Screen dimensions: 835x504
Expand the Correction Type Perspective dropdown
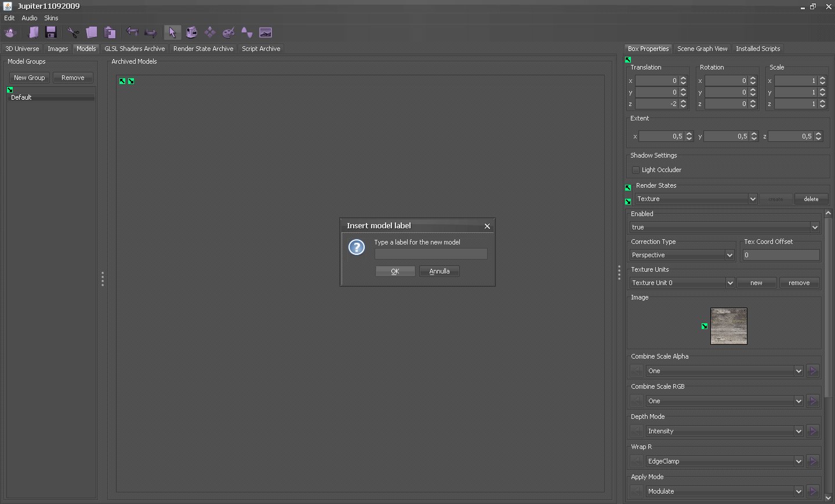pyautogui.click(x=682, y=255)
